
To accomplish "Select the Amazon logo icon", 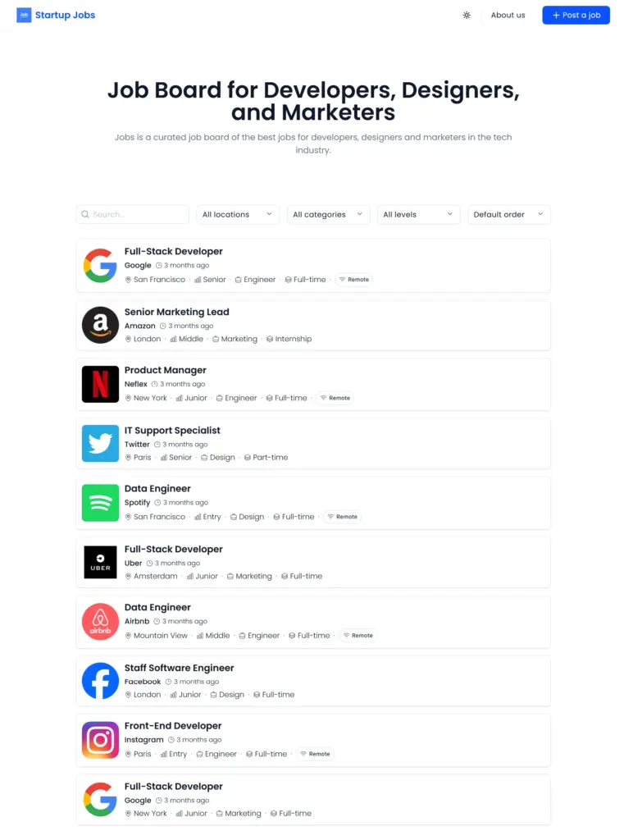I will (100, 325).
